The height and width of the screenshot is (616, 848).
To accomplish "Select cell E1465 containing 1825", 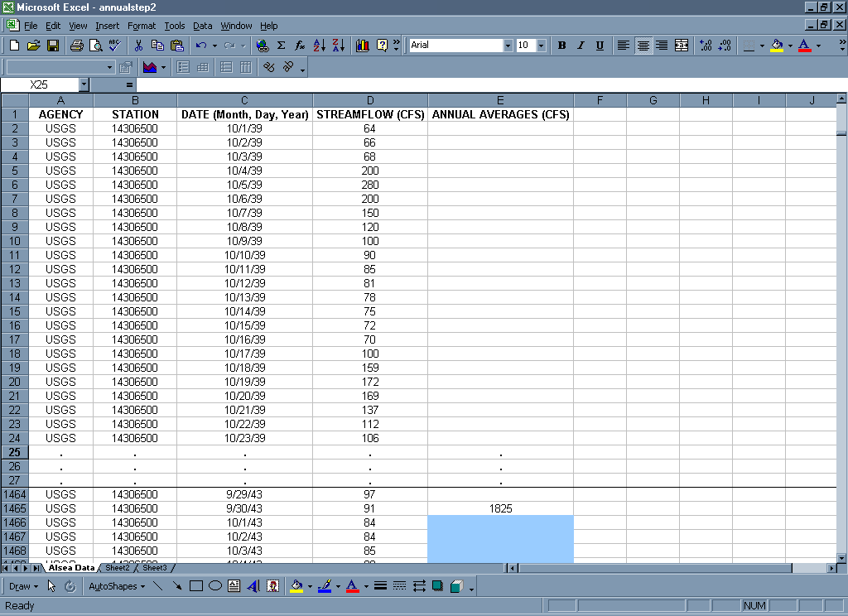I will click(500, 508).
